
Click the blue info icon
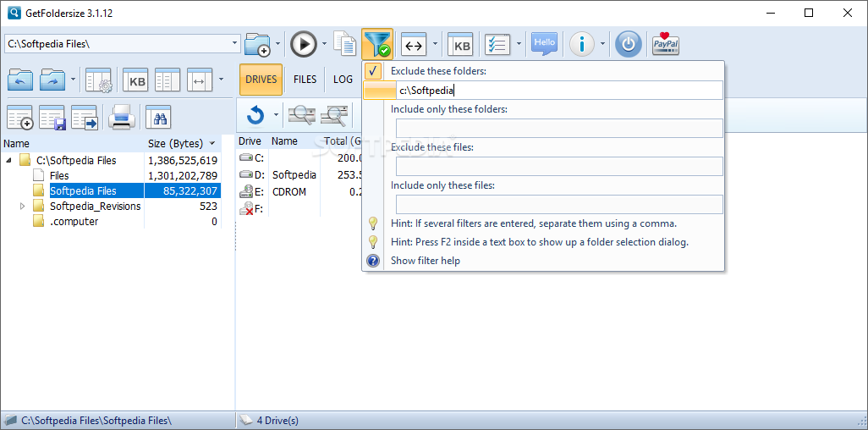pos(582,44)
